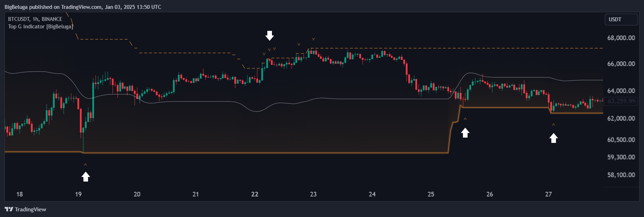
Task: Click date label 21 on time axis
Action: click(196, 194)
